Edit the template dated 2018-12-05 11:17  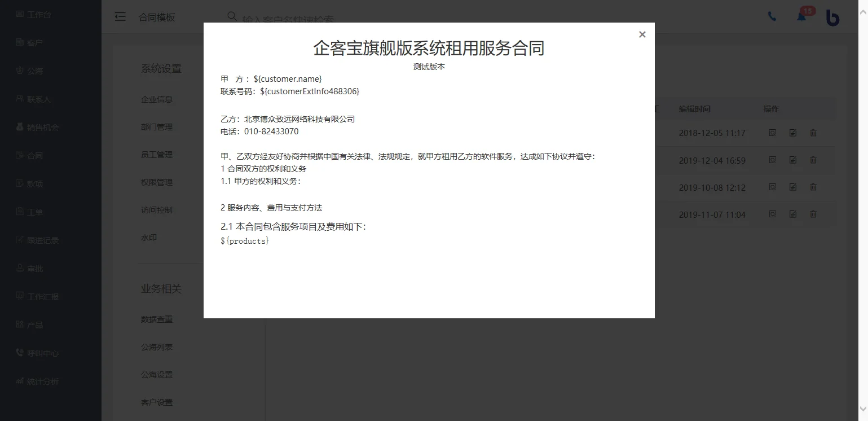(793, 133)
